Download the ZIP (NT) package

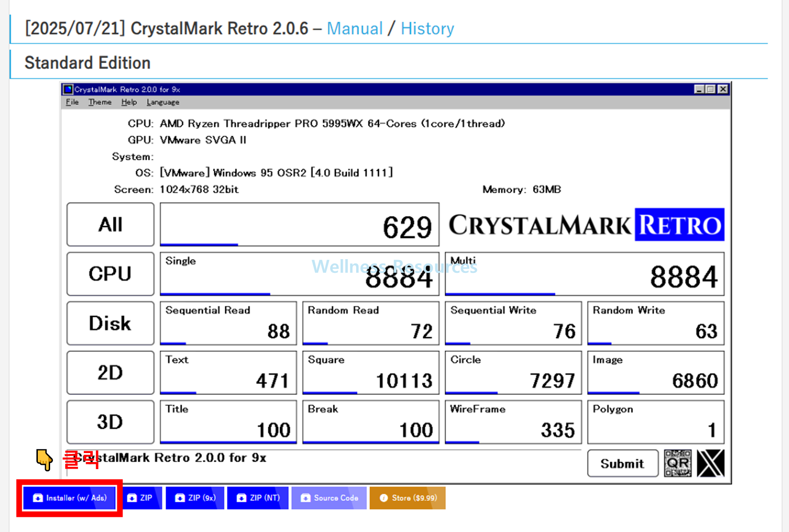coord(258,498)
